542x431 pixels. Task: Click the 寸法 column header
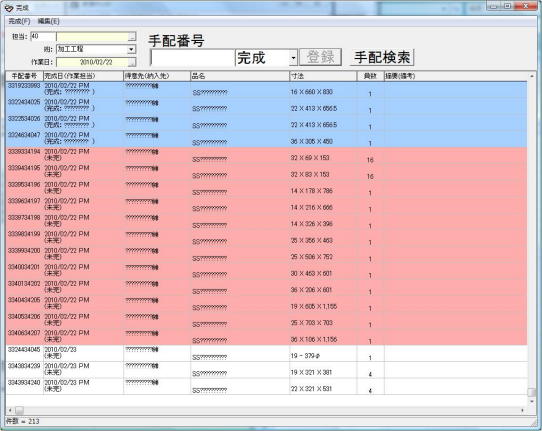323,76
